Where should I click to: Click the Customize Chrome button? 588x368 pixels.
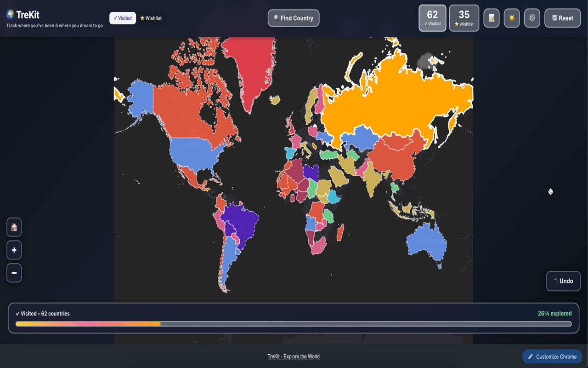tap(552, 356)
